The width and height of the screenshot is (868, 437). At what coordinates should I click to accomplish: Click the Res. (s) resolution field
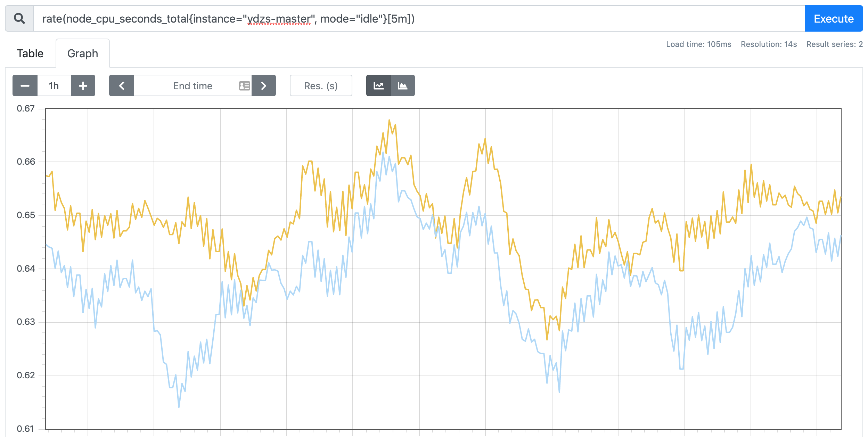(321, 85)
